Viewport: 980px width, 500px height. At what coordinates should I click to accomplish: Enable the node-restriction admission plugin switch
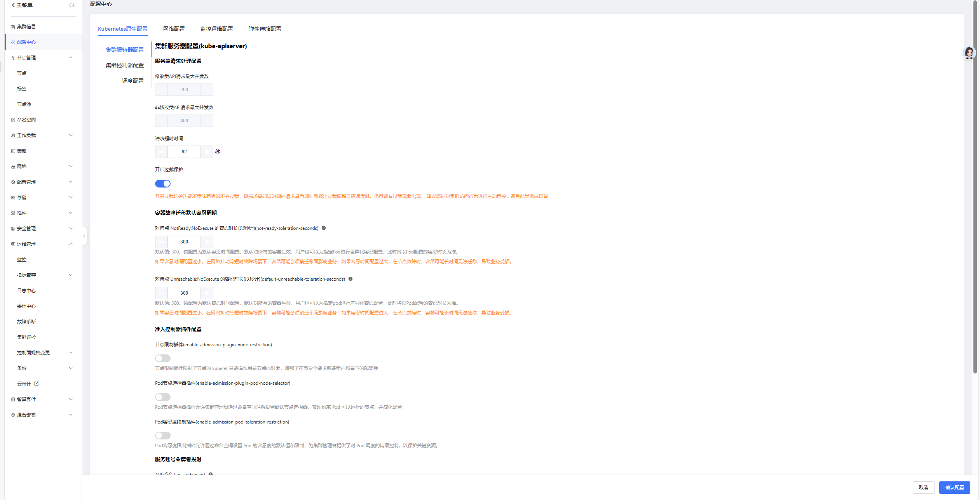pyautogui.click(x=163, y=358)
